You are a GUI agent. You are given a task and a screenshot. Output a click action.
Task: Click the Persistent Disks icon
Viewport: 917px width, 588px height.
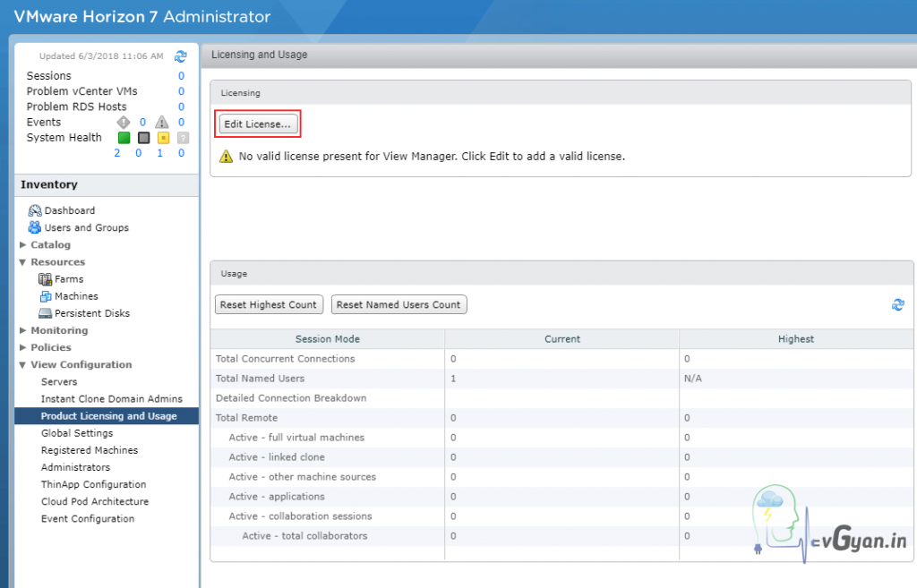tap(44, 313)
